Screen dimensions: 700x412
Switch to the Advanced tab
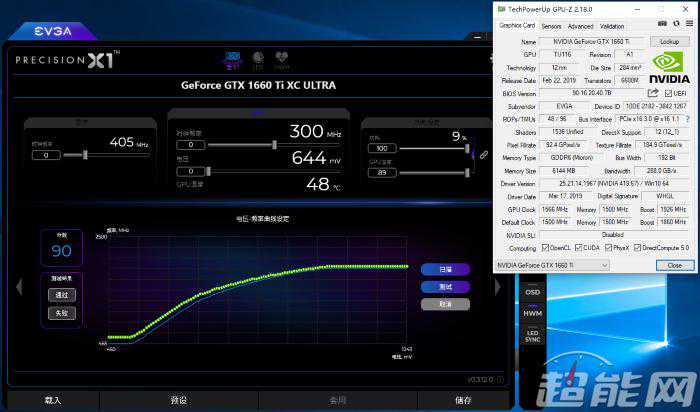[x=580, y=26]
